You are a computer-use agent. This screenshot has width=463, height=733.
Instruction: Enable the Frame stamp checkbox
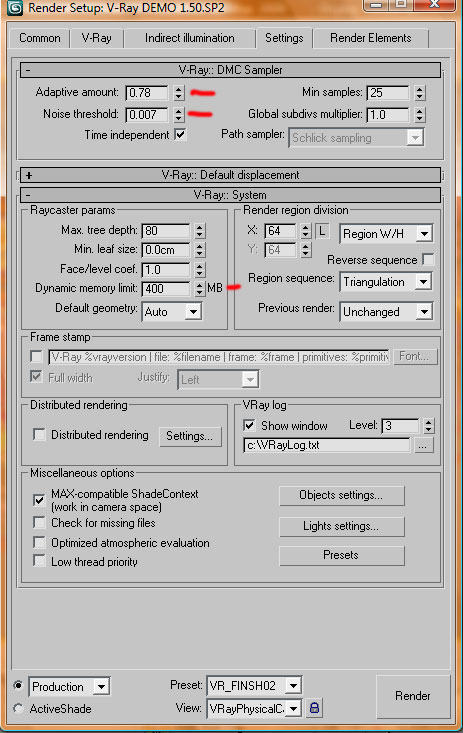click(36, 356)
